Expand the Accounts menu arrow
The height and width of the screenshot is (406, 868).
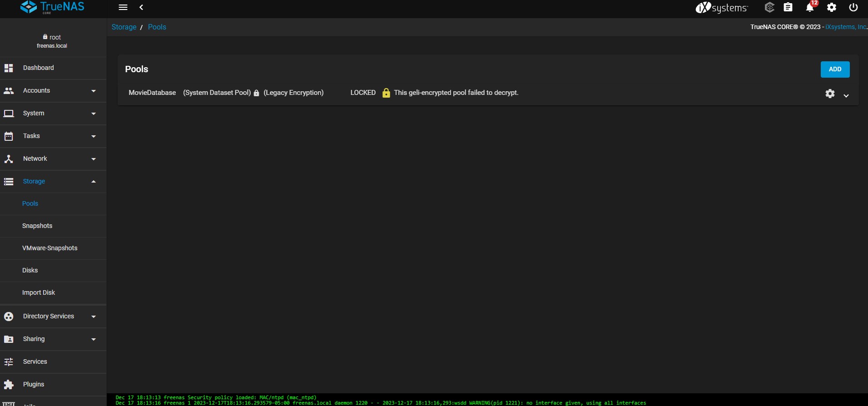click(x=94, y=91)
